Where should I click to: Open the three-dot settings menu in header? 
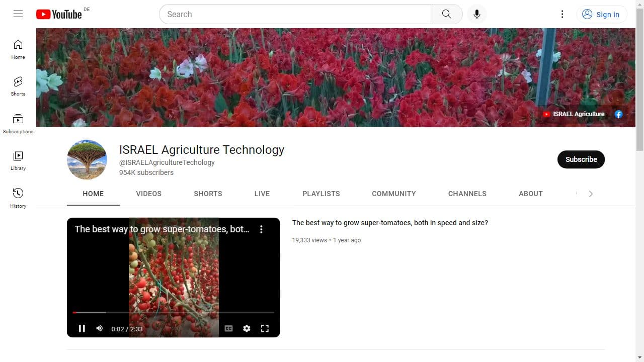tap(562, 14)
